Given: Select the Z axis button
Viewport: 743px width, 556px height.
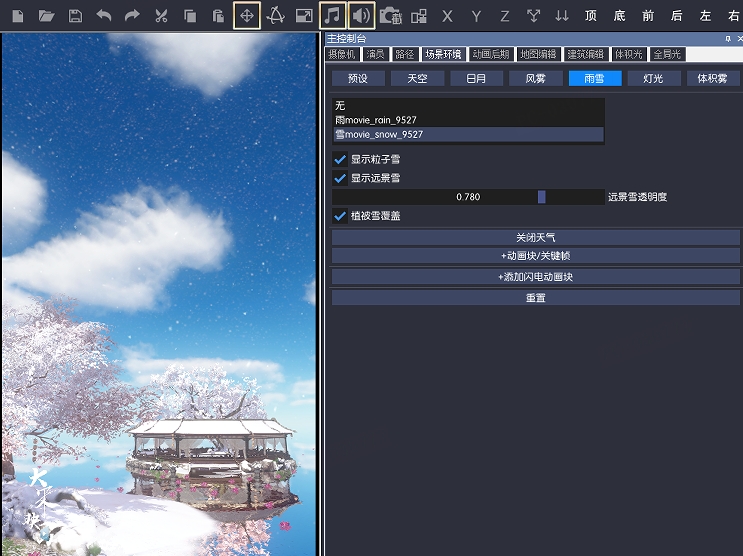Looking at the screenshot, I should (505, 17).
